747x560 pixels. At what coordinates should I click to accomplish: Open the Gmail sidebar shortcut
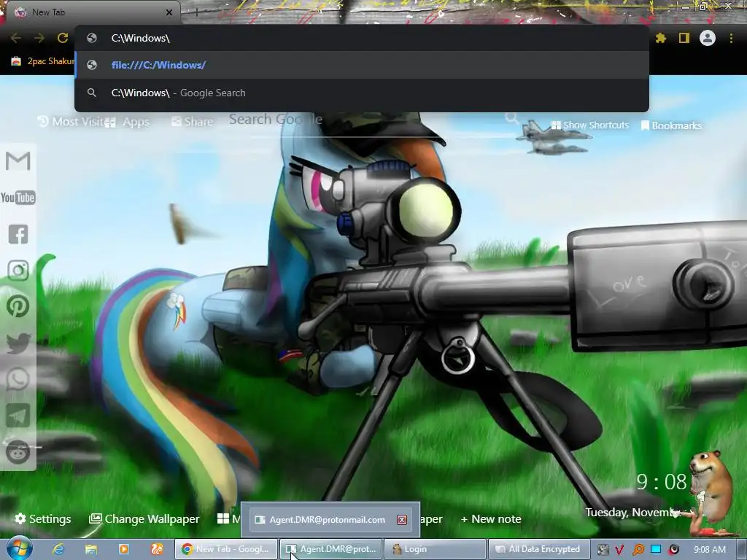(x=18, y=161)
